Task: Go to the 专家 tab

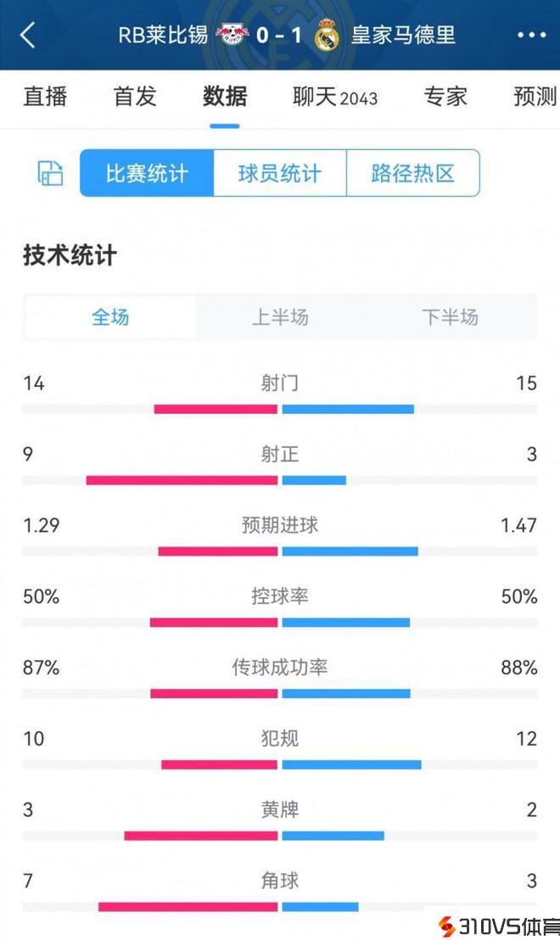Action: coord(445,96)
